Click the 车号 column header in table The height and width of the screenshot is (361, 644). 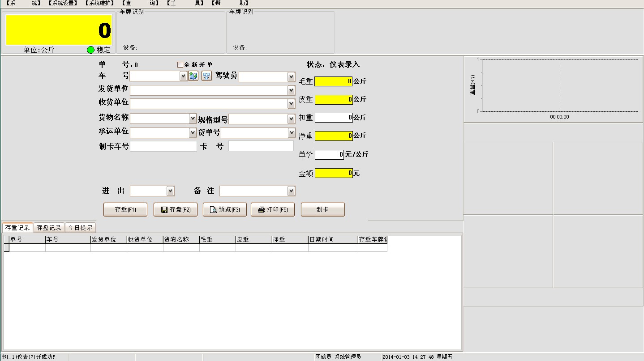pyautogui.click(x=68, y=240)
